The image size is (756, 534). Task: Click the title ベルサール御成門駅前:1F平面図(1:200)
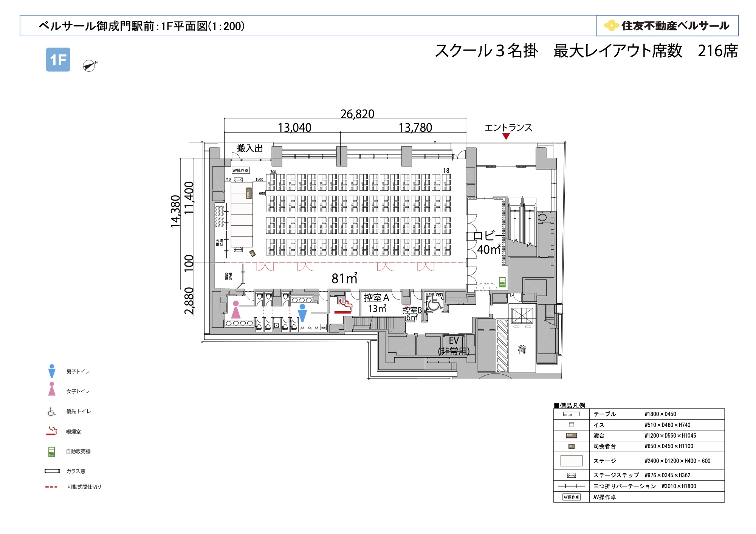[141, 26]
